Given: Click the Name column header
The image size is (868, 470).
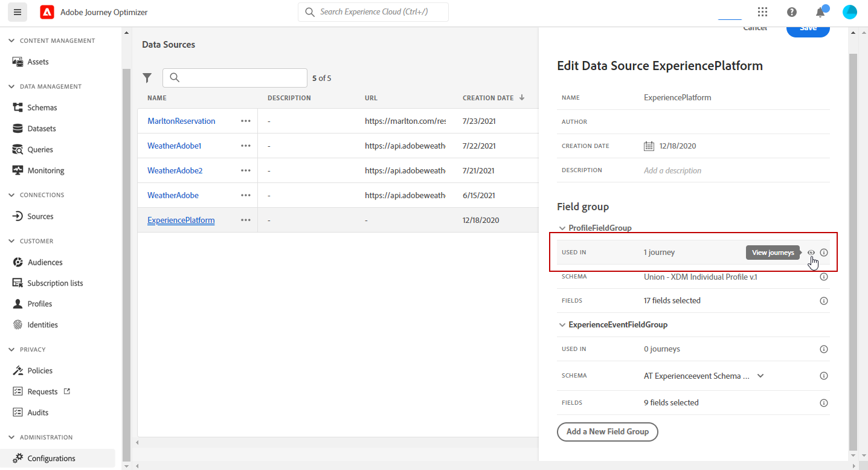Looking at the screenshot, I should tap(157, 98).
